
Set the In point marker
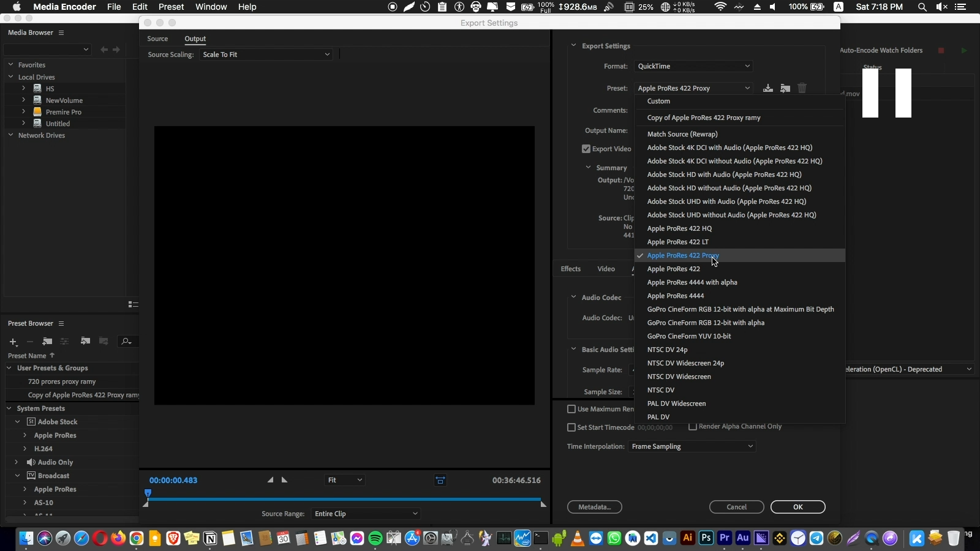click(x=270, y=480)
